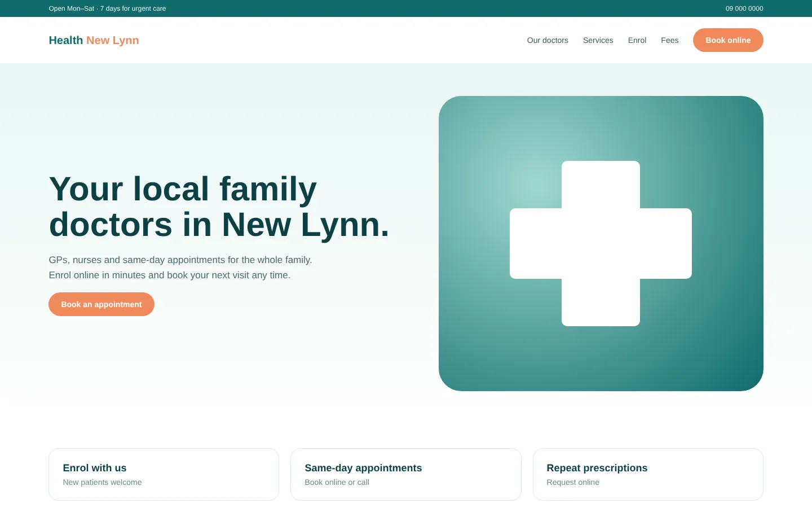Click the Health New Lynn logo
812x508 pixels.
[x=94, y=40]
